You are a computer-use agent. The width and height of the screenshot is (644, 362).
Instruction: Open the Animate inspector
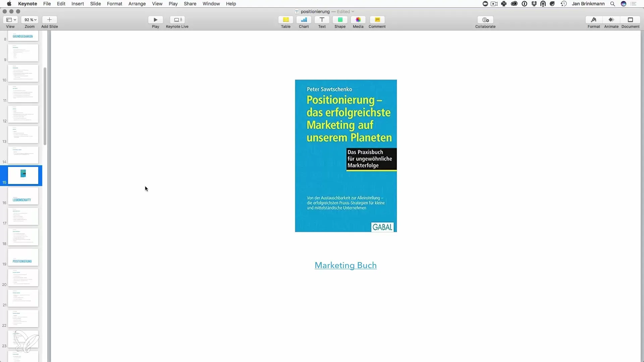pyautogui.click(x=611, y=20)
